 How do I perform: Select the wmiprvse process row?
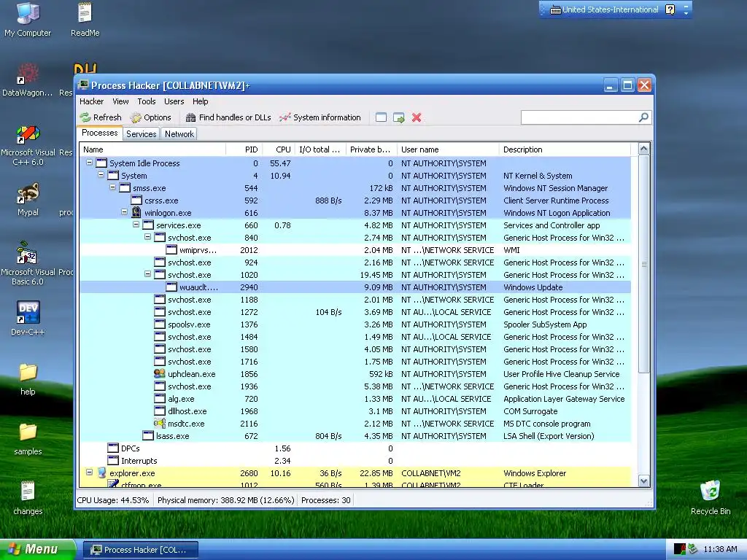(x=355, y=250)
